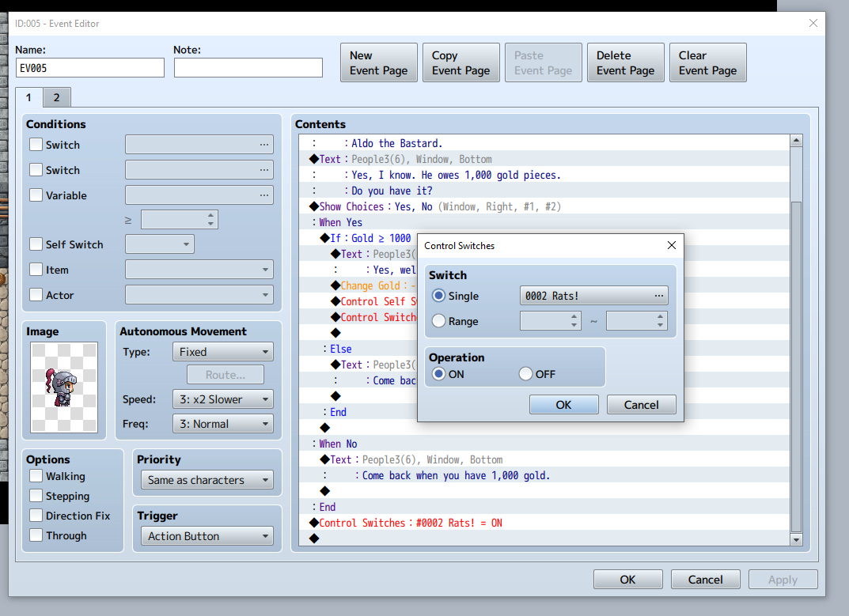The height and width of the screenshot is (616, 849).
Task: Close the Control Switches dialog with X
Action: [x=671, y=246]
